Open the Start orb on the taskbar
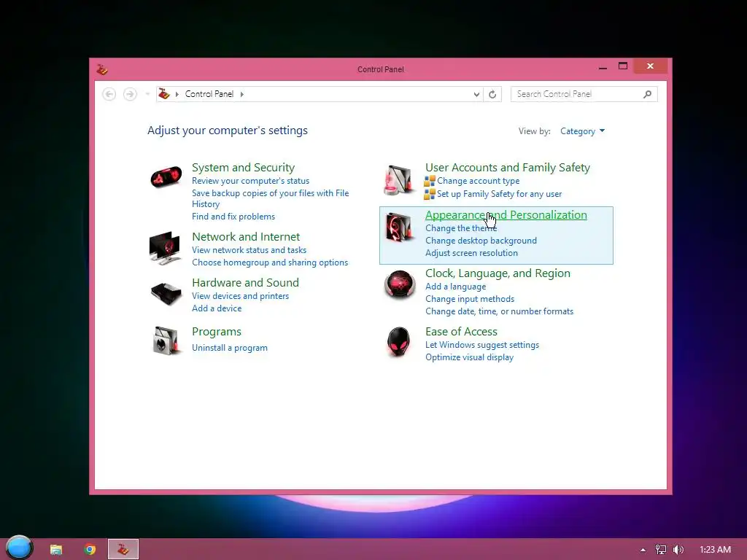747x560 pixels. coord(19,547)
